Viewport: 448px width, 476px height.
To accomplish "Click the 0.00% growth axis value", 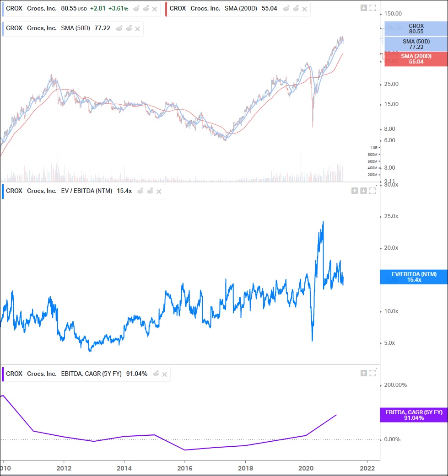I will (x=393, y=439).
